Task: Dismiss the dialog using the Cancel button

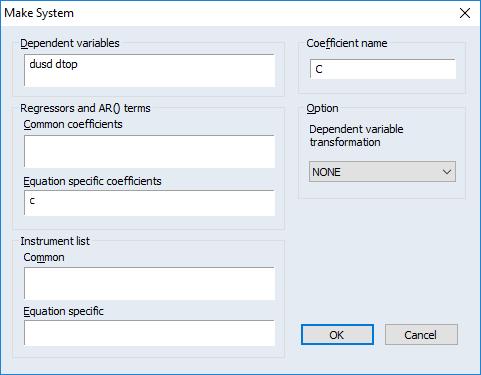Action: [421, 335]
